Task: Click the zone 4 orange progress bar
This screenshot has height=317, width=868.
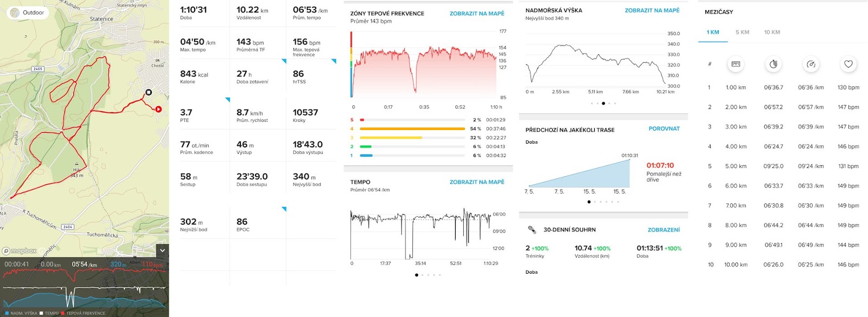Action: pyautogui.click(x=412, y=129)
